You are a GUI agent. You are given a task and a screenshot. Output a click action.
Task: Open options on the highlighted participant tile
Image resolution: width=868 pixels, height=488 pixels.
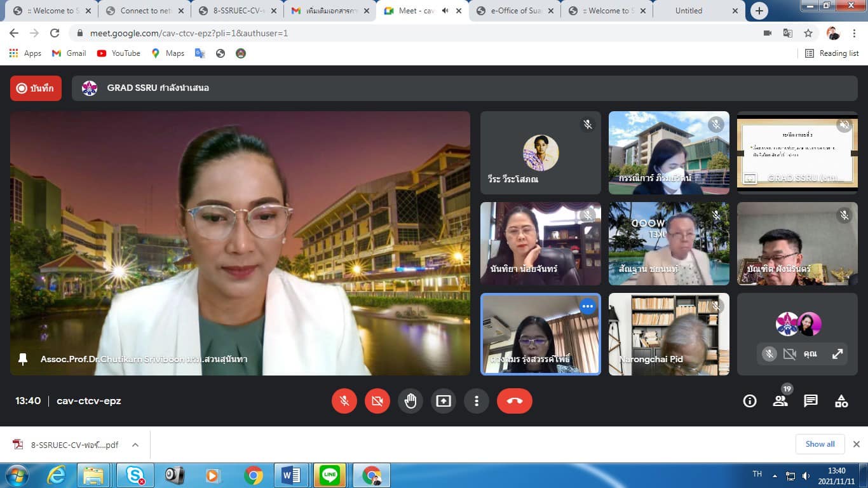(587, 307)
